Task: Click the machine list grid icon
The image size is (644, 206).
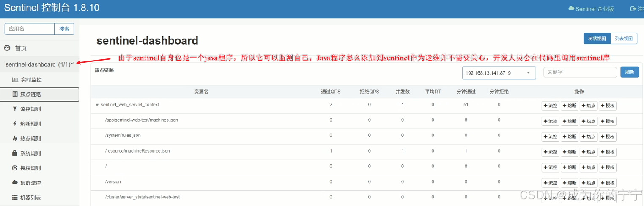Action: click(15, 198)
